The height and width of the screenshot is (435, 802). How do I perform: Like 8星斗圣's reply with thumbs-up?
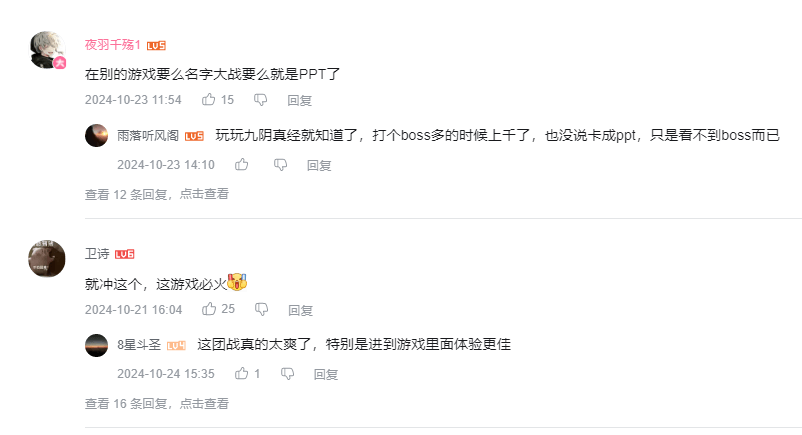pos(241,374)
